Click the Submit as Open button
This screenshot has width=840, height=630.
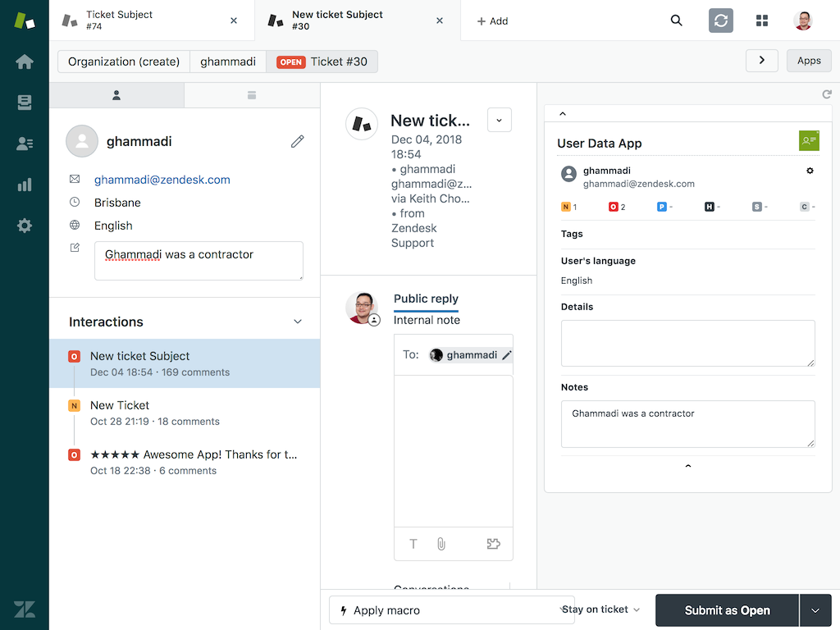point(726,610)
